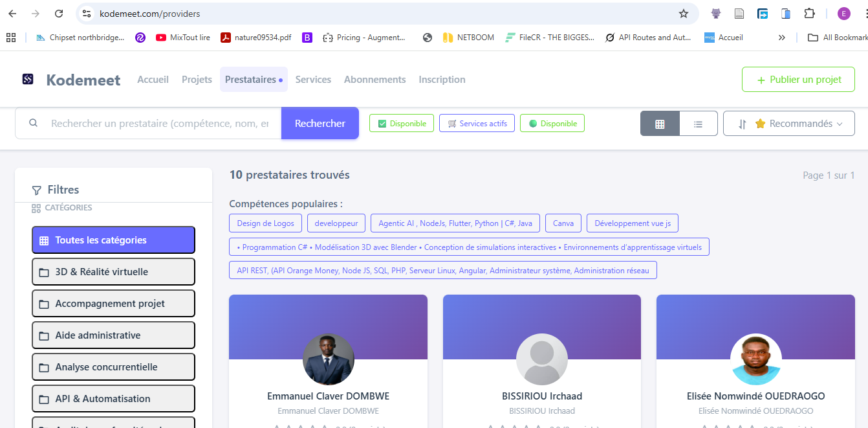Expand the hidden bookmarks overflow chevron

[781, 38]
